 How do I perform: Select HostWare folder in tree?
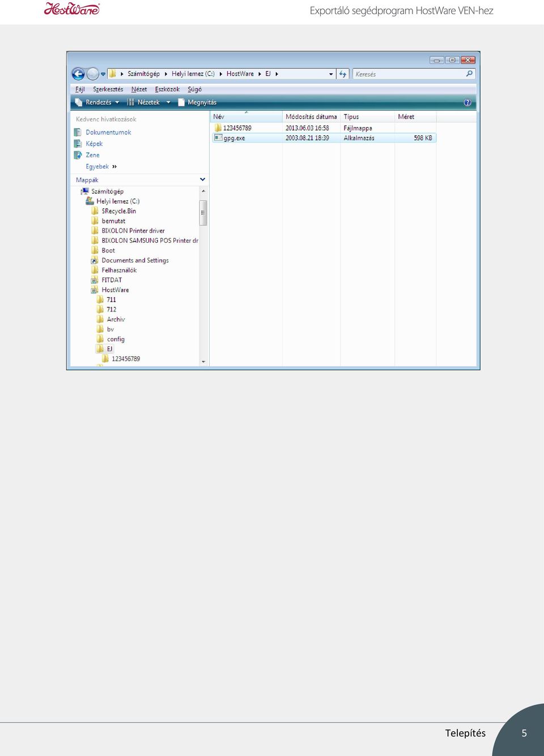[x=115, y=290]
